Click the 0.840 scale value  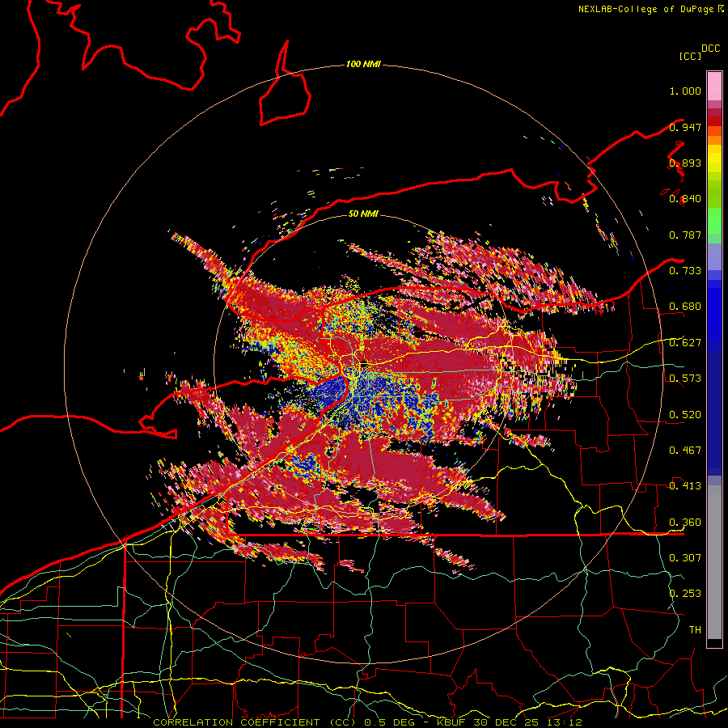685,199
